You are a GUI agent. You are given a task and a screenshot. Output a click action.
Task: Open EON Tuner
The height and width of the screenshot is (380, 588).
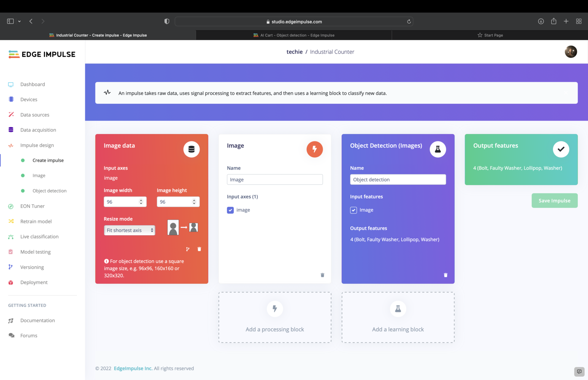pyautogui.click(x=32, y=206)
